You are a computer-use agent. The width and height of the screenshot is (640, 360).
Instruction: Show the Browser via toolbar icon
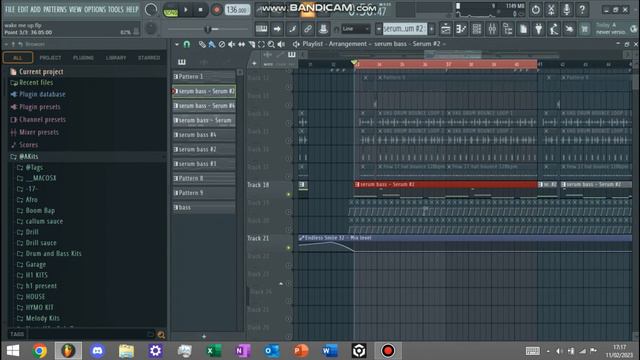(508, 29)
